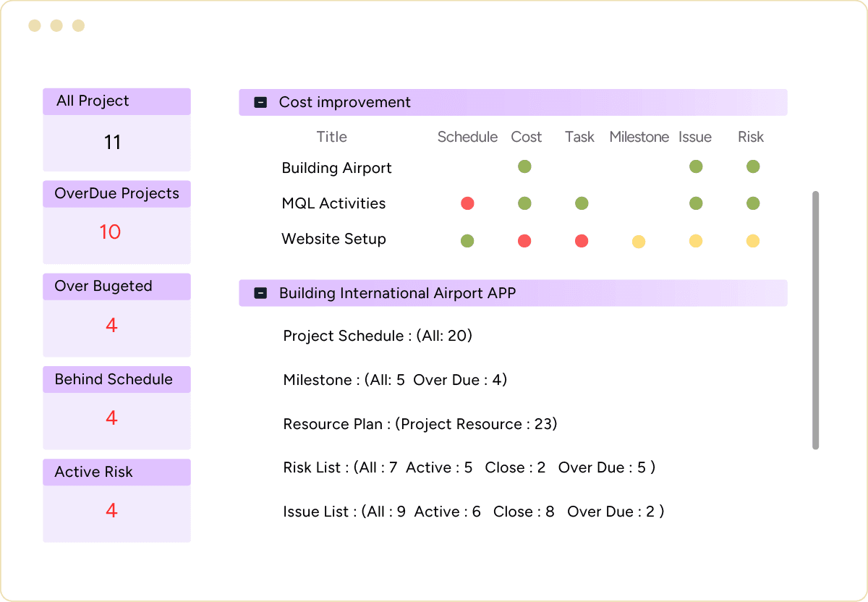Click the green Schedule dot on Website Setup row

tap(467, 241)
